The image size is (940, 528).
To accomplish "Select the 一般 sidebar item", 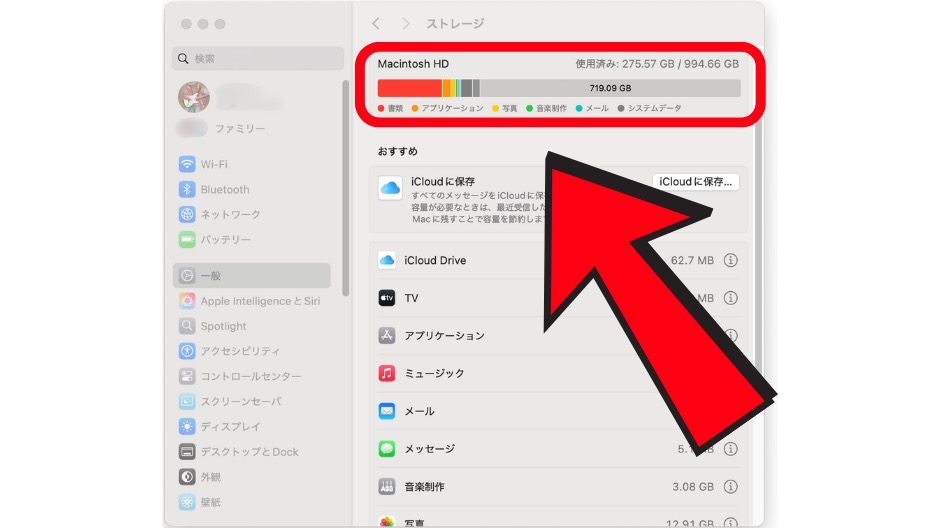I will (252, 276).
